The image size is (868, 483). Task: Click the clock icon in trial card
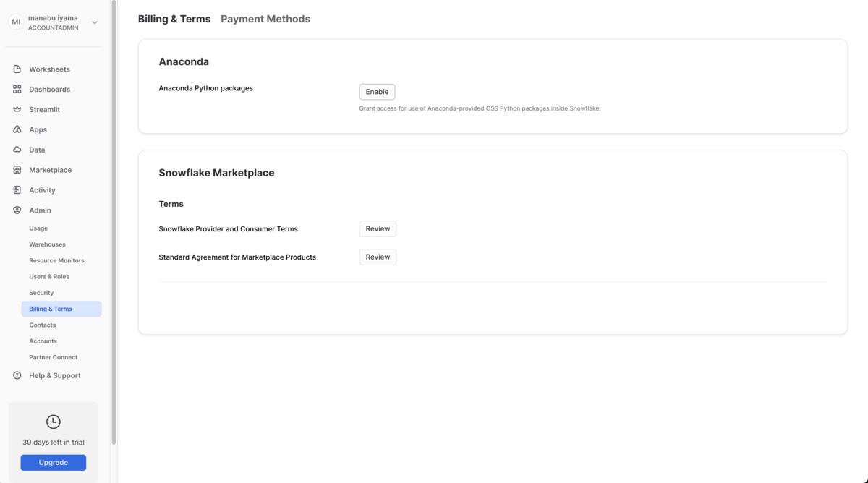(54, 422)
